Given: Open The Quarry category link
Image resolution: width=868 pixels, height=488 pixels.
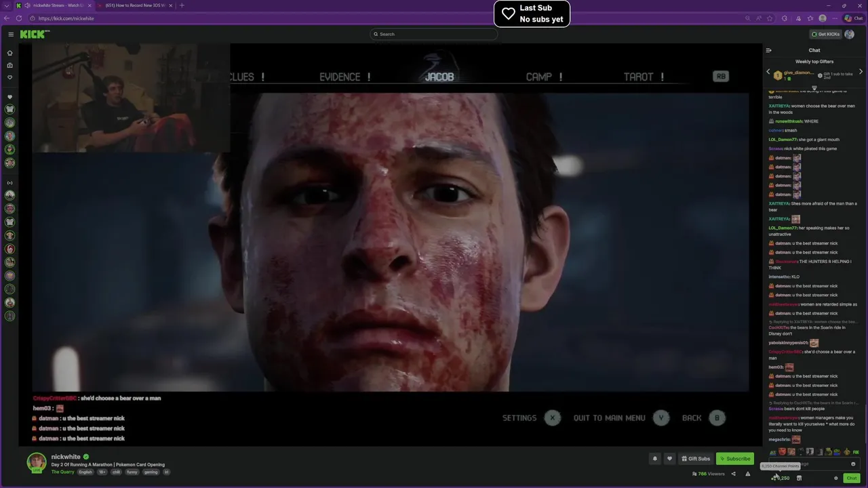Looking at the screenshot, I should coord(62,472).
